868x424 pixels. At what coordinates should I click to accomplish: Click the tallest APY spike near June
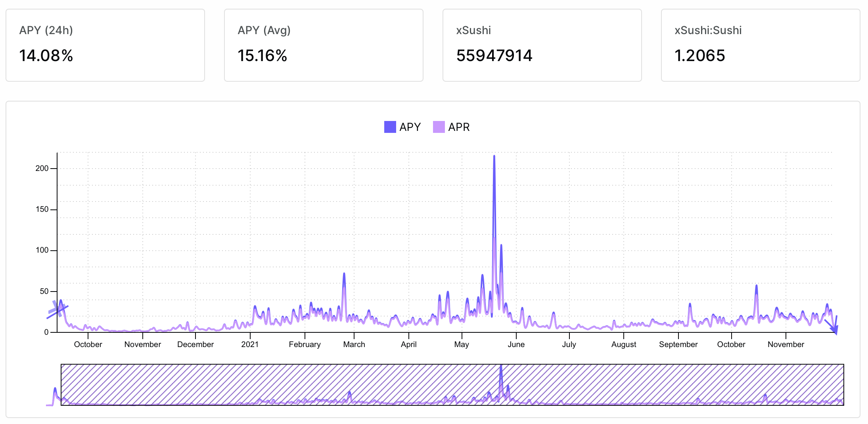[494, 157]
